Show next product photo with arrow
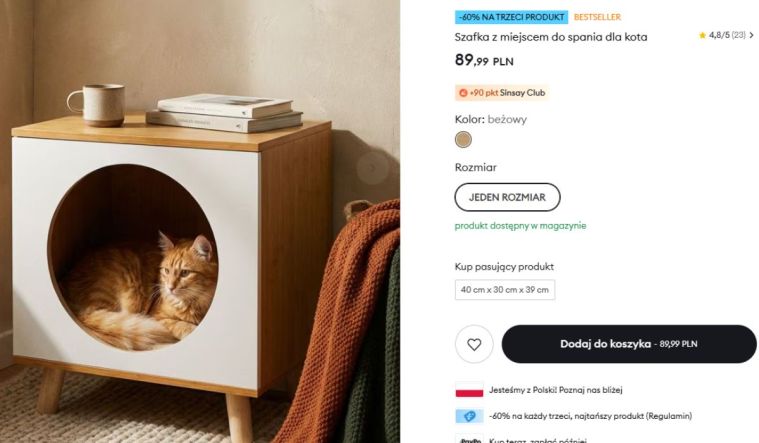The width and height of the screenshot is (759, 443). [x=372, y=168]
